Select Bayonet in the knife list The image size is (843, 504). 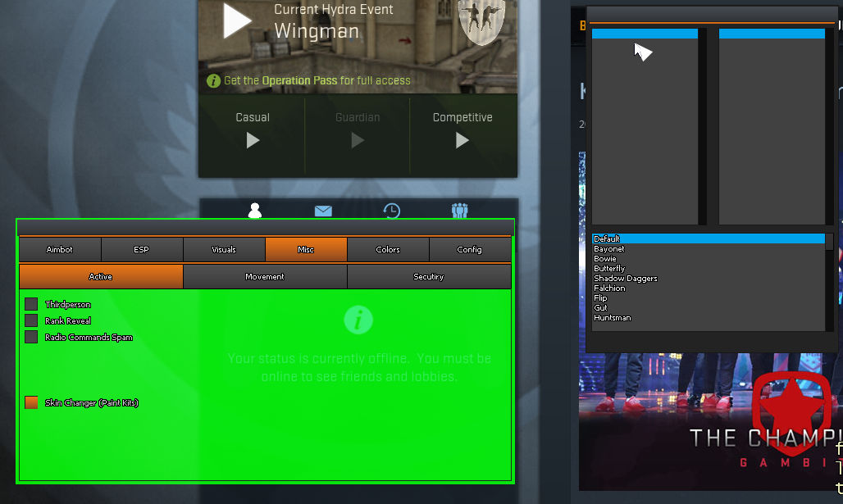click(708, 249)
